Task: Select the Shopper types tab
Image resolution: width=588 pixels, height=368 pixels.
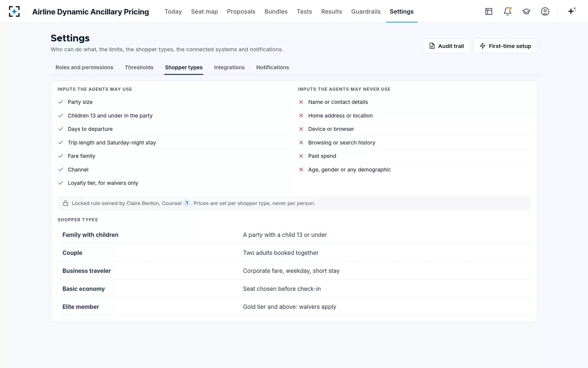Action: 184,67
